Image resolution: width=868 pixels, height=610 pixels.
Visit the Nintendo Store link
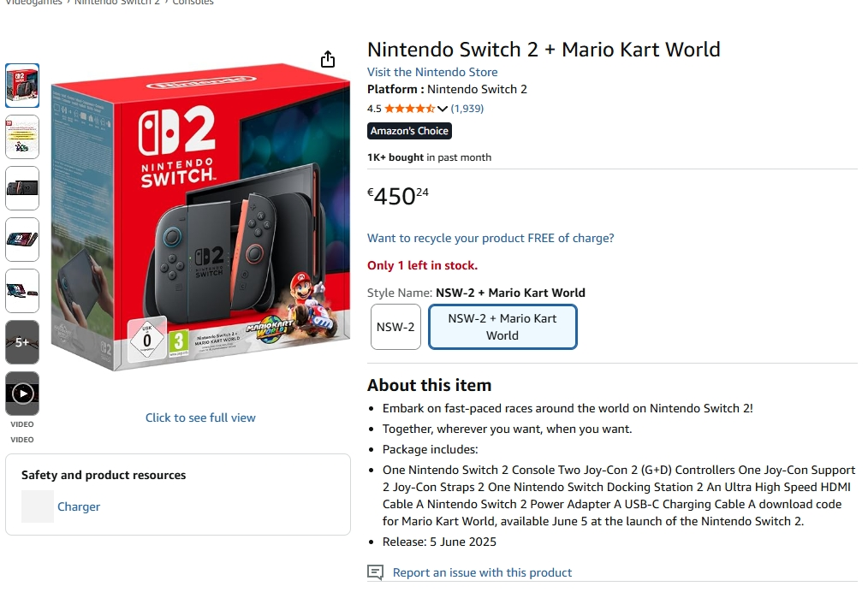(432, 72)
